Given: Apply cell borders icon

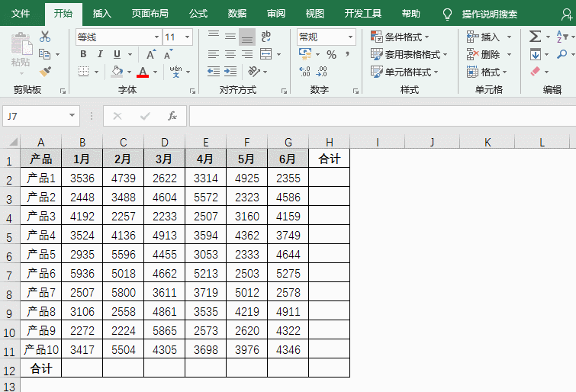Looking at the screenshot, I should click(x=83, y=71).
